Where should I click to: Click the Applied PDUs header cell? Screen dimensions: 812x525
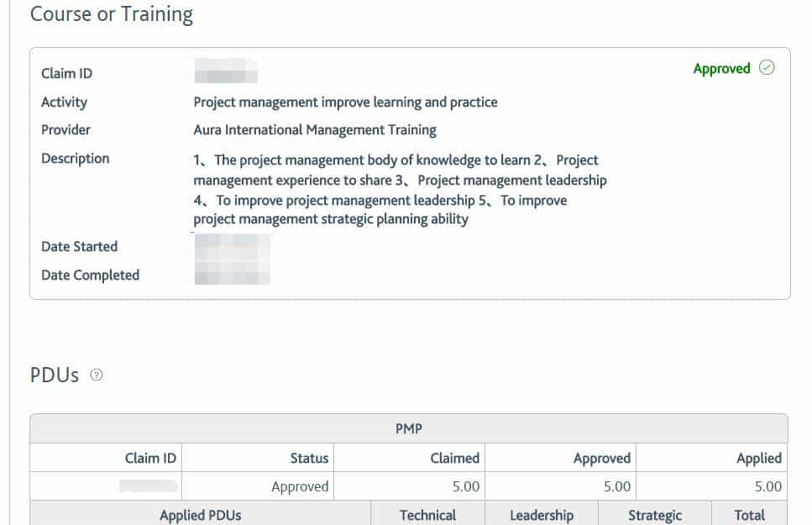click(200, 515)
